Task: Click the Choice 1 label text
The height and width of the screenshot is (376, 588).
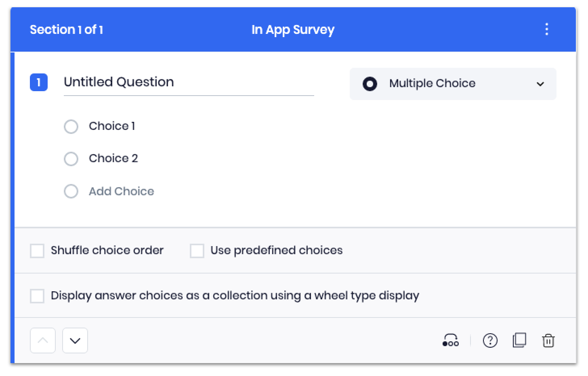Action: pos(112,126)
